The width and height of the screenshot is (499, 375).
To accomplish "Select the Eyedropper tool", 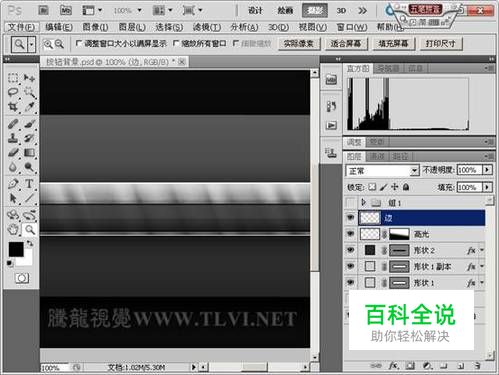I will [29, 107].
